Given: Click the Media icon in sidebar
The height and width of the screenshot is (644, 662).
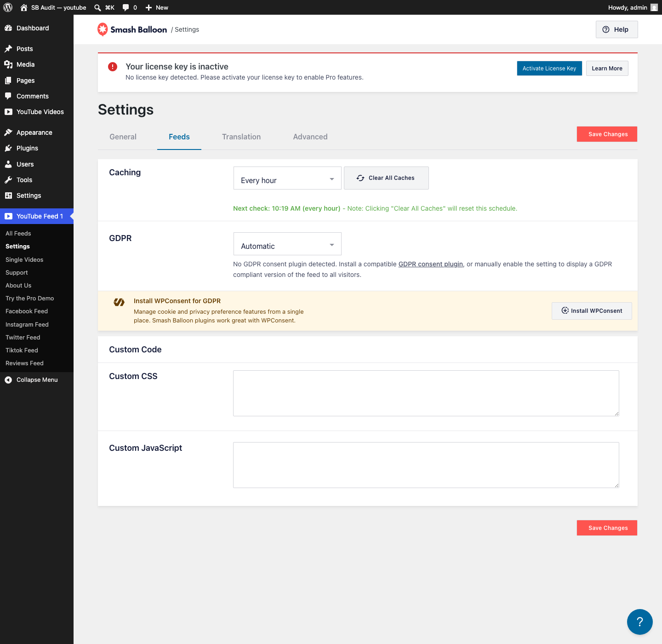Looking at the screenshot, I should coord(8,64).
